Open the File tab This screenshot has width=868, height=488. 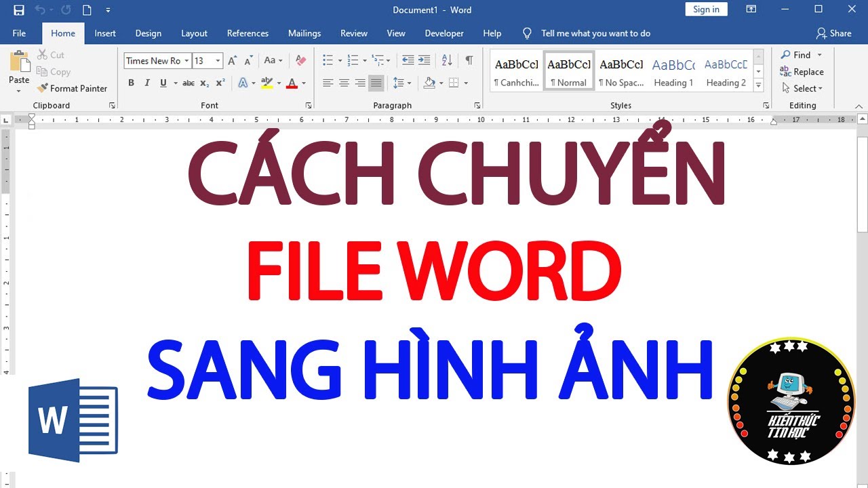tap(19, 33)
